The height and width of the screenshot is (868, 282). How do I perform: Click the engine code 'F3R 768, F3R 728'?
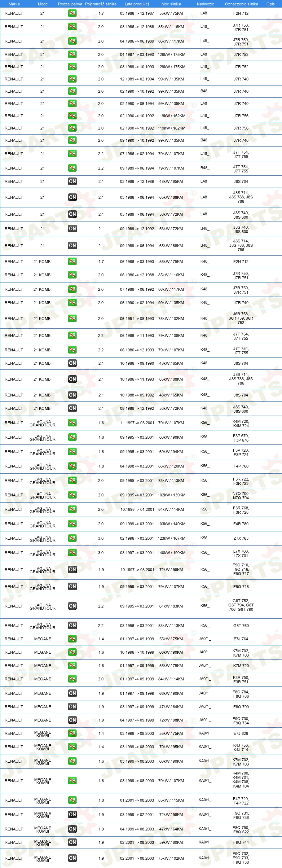[x=241, y=510]
